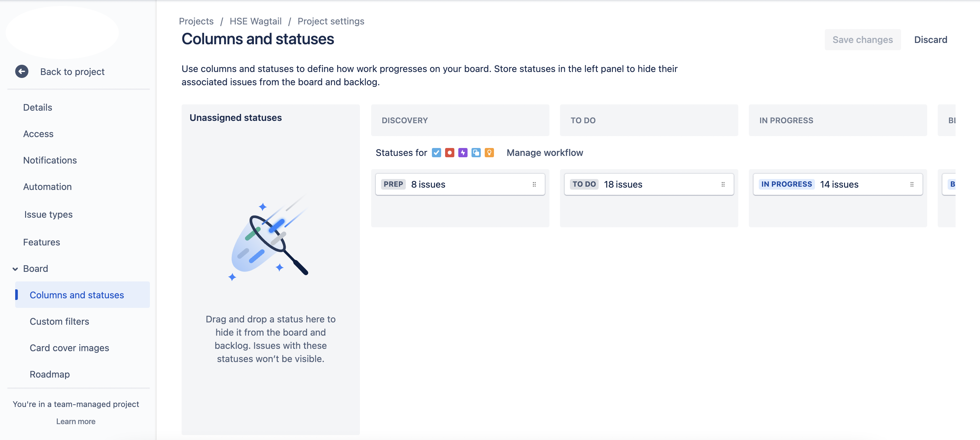Open the Custom filters settings page
The width and height of the screenshot is (980, 440).
59,321
